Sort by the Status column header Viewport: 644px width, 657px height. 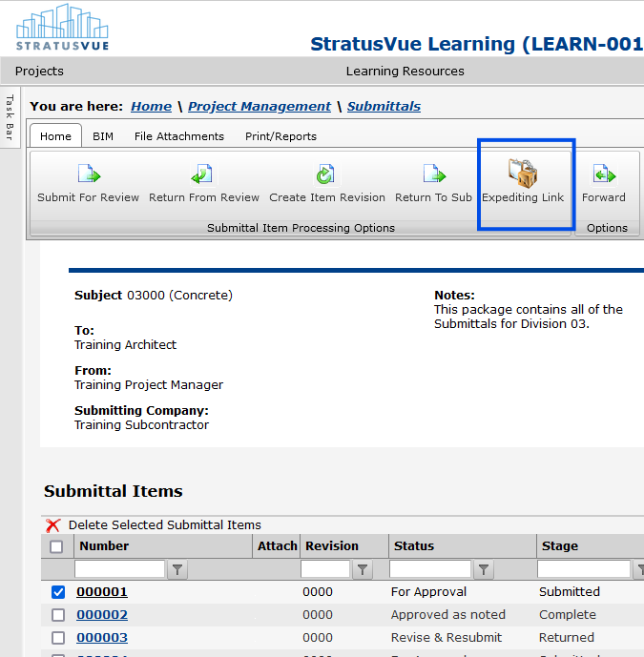(414, 546)
